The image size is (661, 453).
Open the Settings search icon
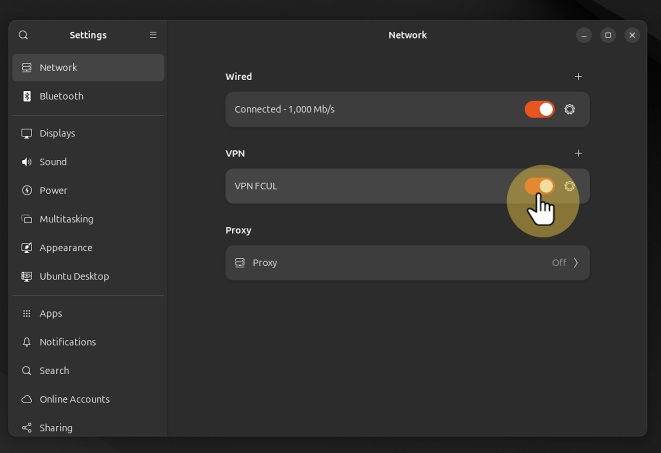23,35
